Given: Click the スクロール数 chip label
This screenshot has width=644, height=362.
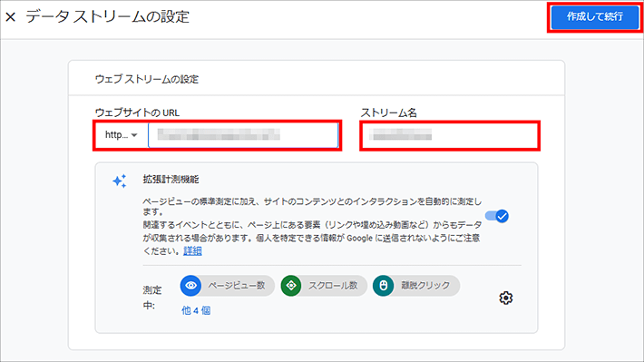Looking at the screenshot, I should pos(333,286).
